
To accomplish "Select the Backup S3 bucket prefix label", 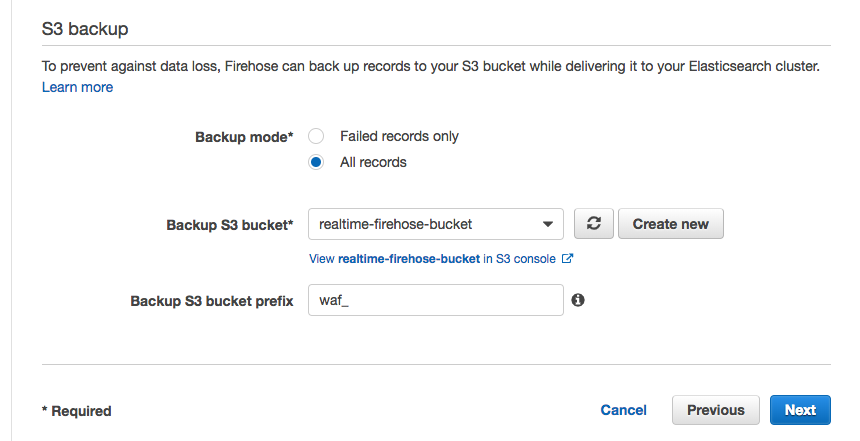I will 212,301.
